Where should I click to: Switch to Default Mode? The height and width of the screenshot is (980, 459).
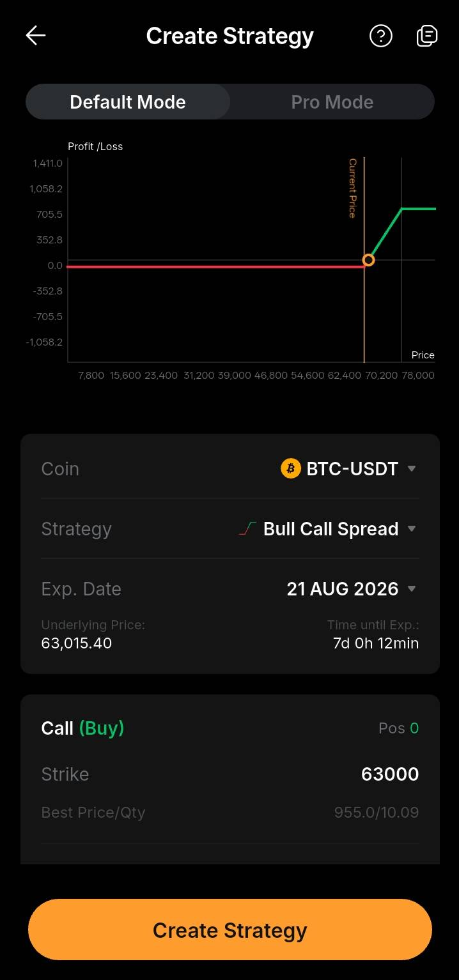(128, 102)
